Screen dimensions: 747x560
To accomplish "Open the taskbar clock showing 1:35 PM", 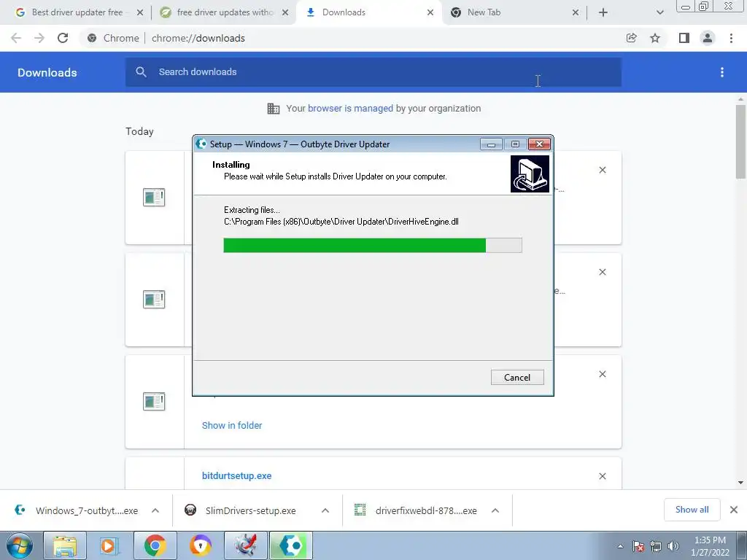I will pyautogui.click(x=710, y=546).
